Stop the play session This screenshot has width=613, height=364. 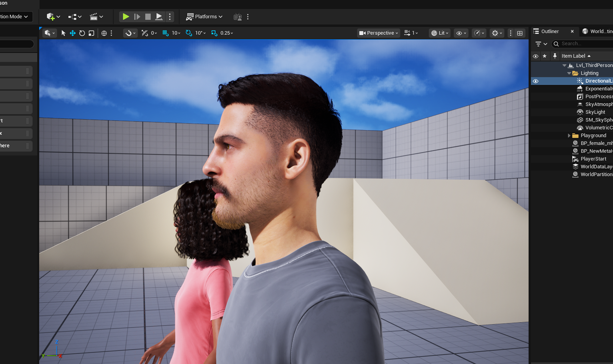click(x=148, y=17)
